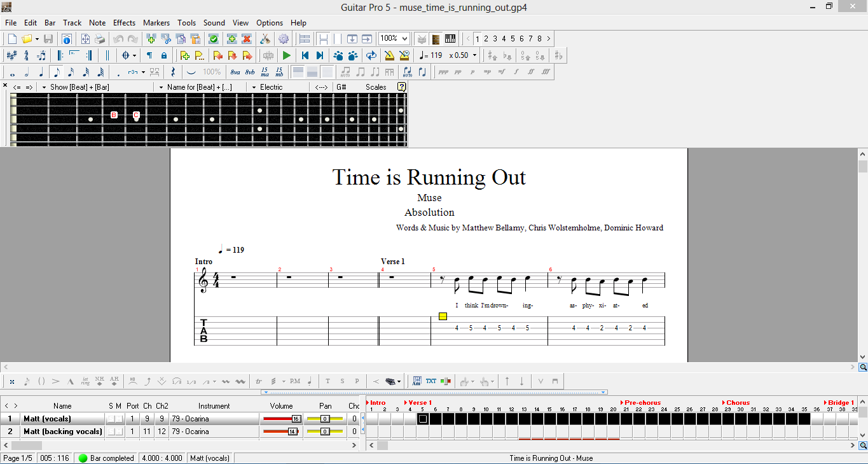Click the natural harmonic N.H. icon
The width and height of the screenshot is (868, 464).
pyautogui.click(x=100, y=381)
